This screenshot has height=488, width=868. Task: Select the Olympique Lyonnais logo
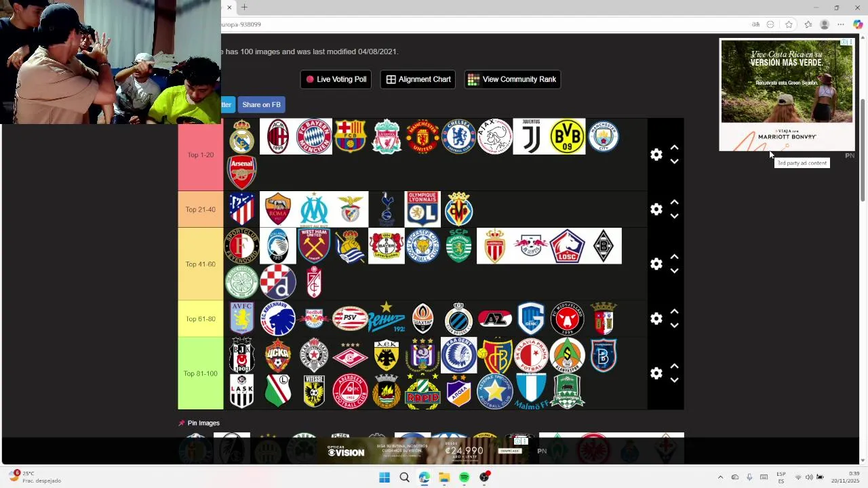tap(422, 209)
